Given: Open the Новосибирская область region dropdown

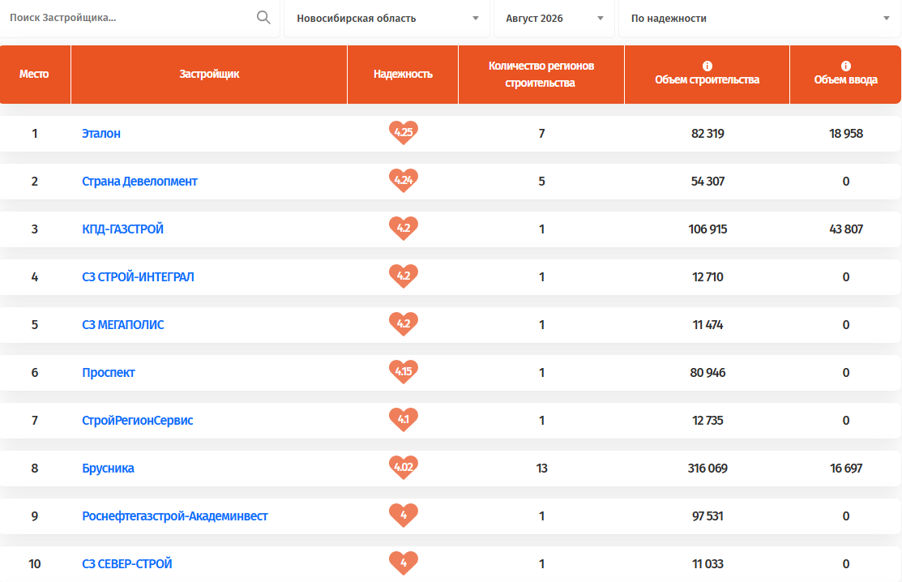Looking at the screenshot, I should [x=387, y=18].
